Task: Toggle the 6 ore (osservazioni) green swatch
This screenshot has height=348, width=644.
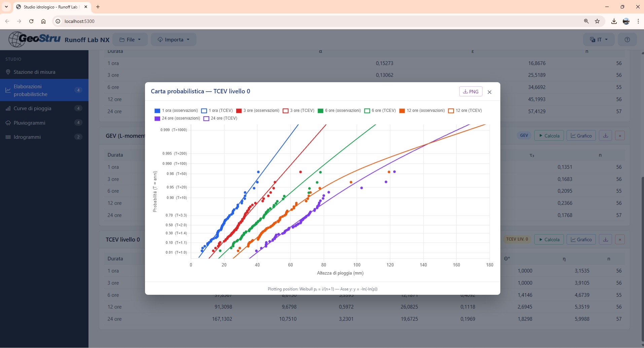Action: (320, 110)
